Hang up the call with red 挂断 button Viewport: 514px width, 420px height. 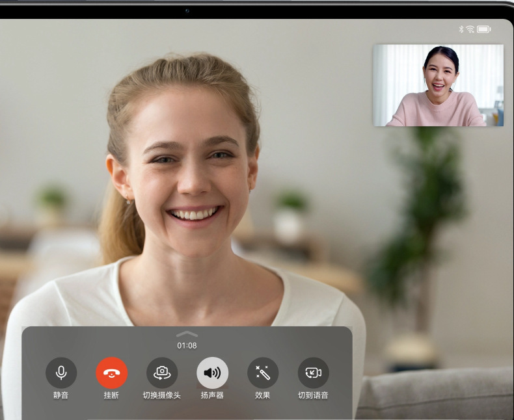tap(111, 373)
